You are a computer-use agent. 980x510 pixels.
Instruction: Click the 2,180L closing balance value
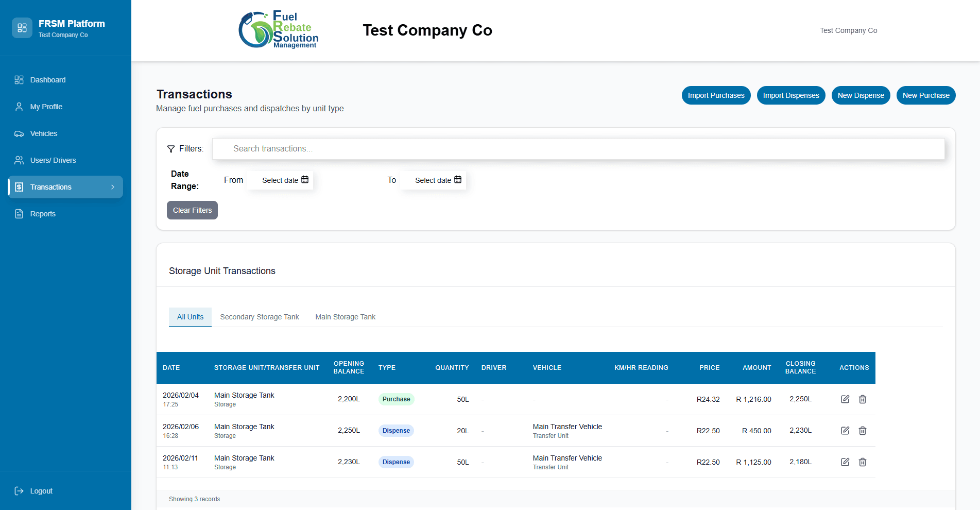point(800,462)
